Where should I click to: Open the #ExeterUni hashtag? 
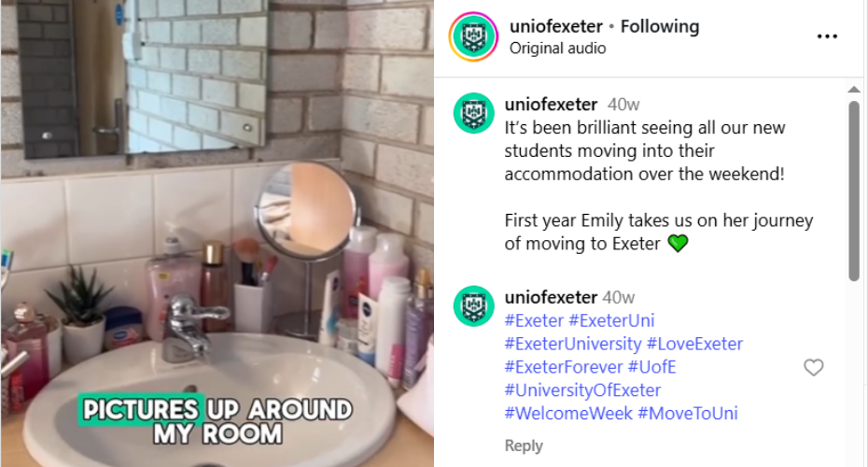[x=611, y=320]
